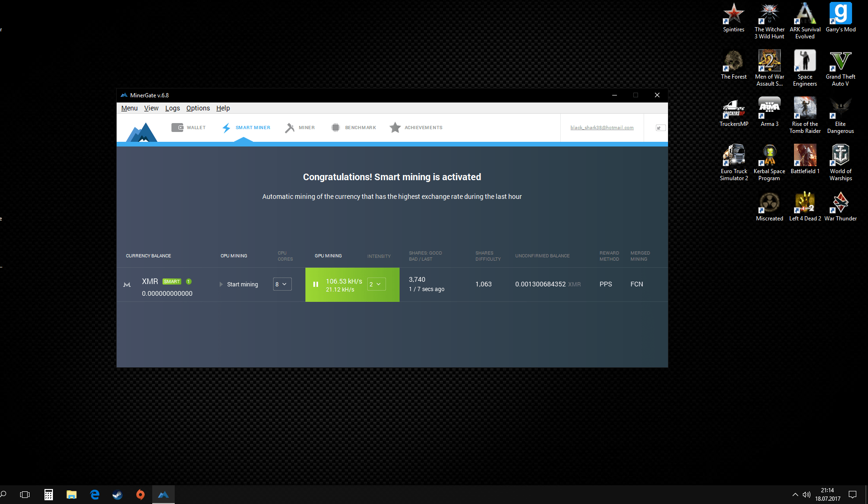The width and height of the screenshot is (868, 504).
Task: Open Calculator from the taskbar
Action: pyautogui.click(x=48, y=495)
